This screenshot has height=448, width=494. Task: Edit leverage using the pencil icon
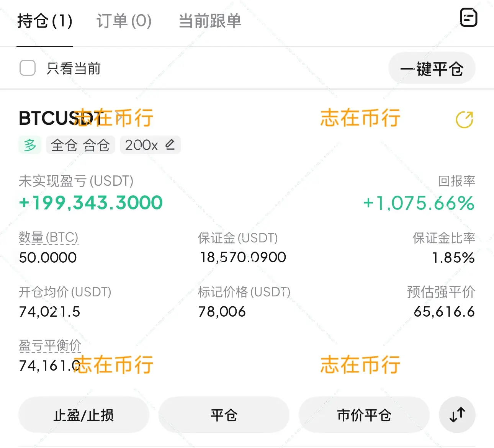point(170,145)
